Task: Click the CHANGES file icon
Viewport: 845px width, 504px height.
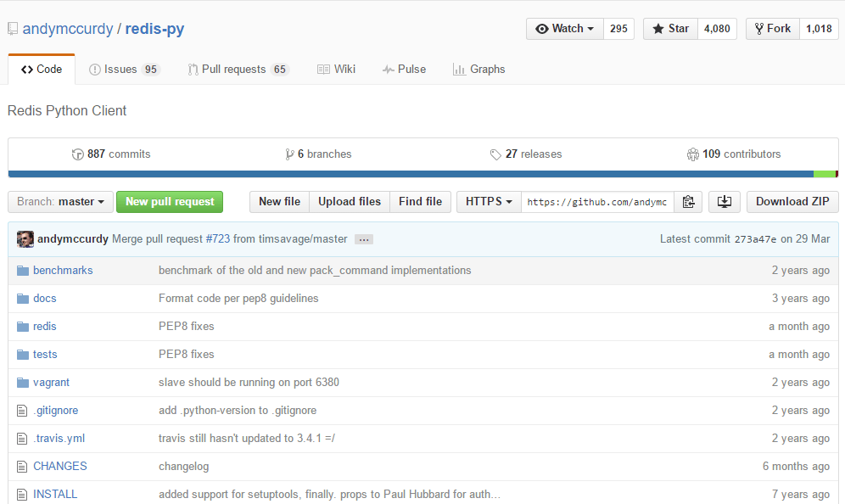Action: click(x=22, y=467)
